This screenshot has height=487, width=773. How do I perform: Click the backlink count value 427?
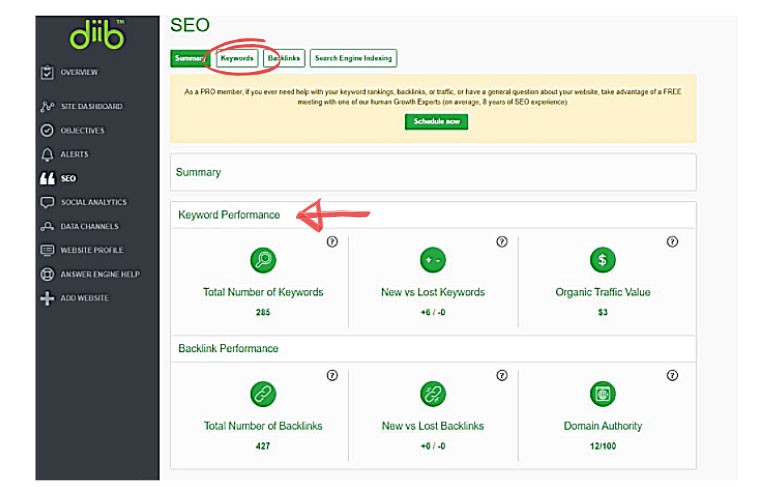263,446
